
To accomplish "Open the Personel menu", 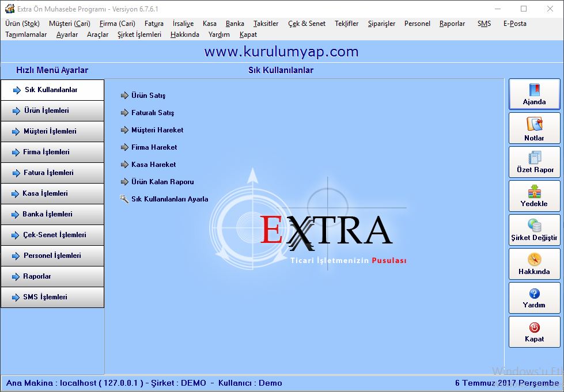I will tap(417, 24).
